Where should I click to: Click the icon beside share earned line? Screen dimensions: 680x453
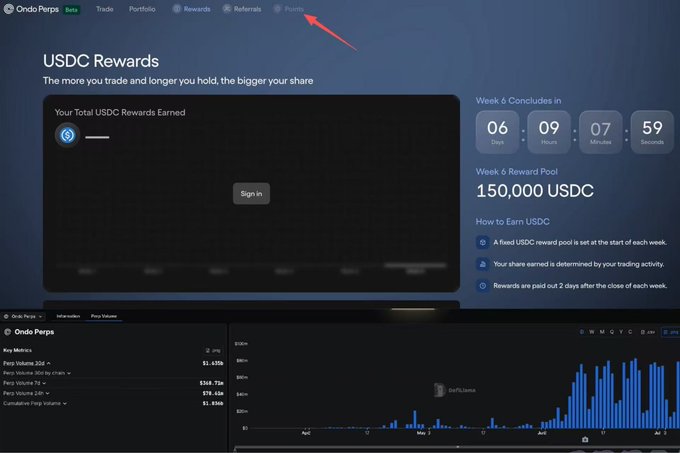tap(482, 264)
